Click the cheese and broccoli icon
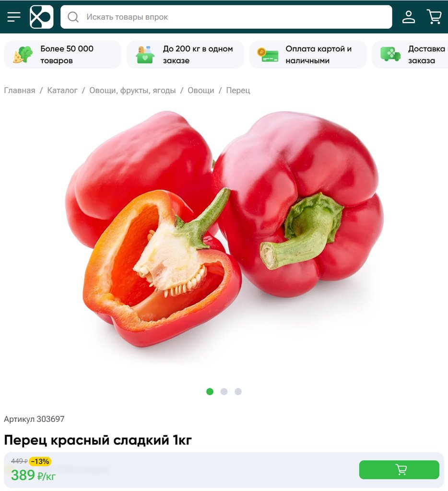The width and height of the screenshot is (448, 491). pyautogui.click(x=23, y=55)
